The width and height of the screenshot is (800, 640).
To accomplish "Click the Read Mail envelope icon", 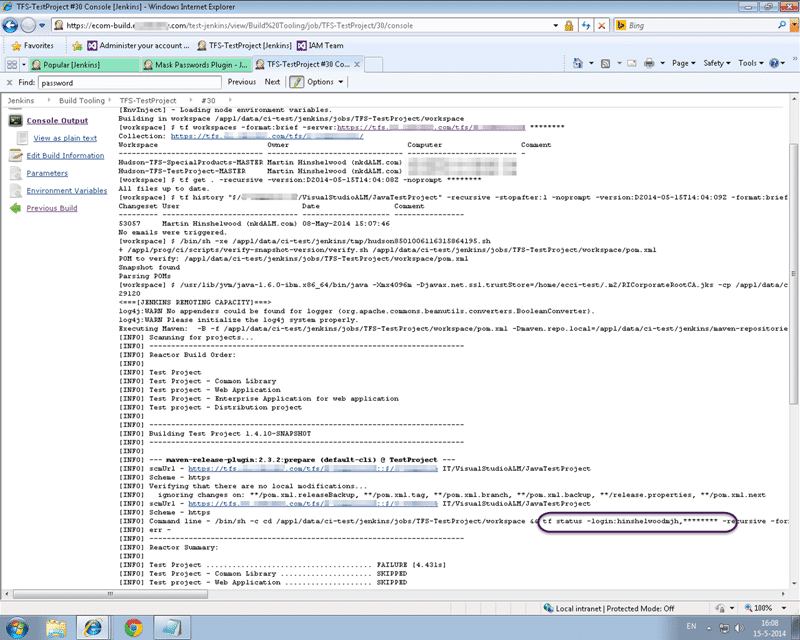I will point(632,63).
